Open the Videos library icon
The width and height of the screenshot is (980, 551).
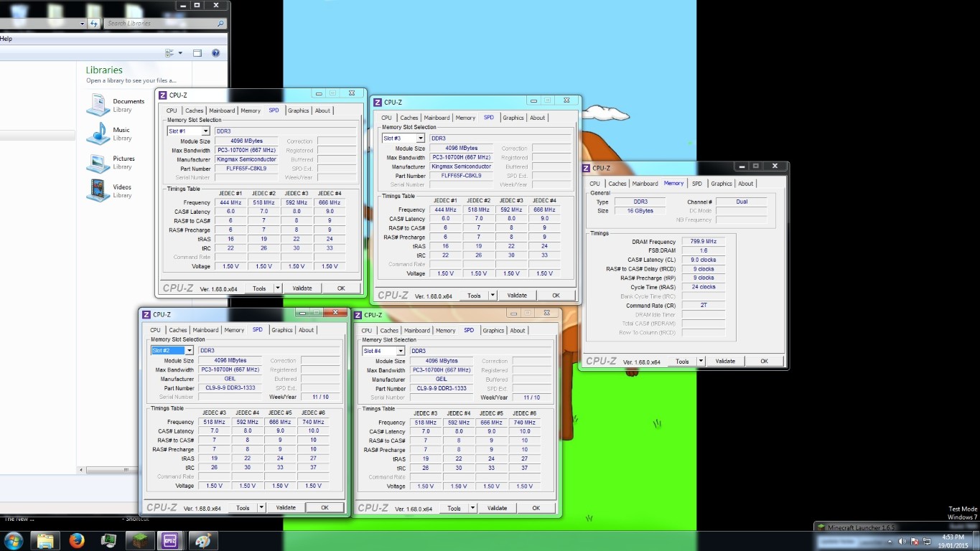98,190
